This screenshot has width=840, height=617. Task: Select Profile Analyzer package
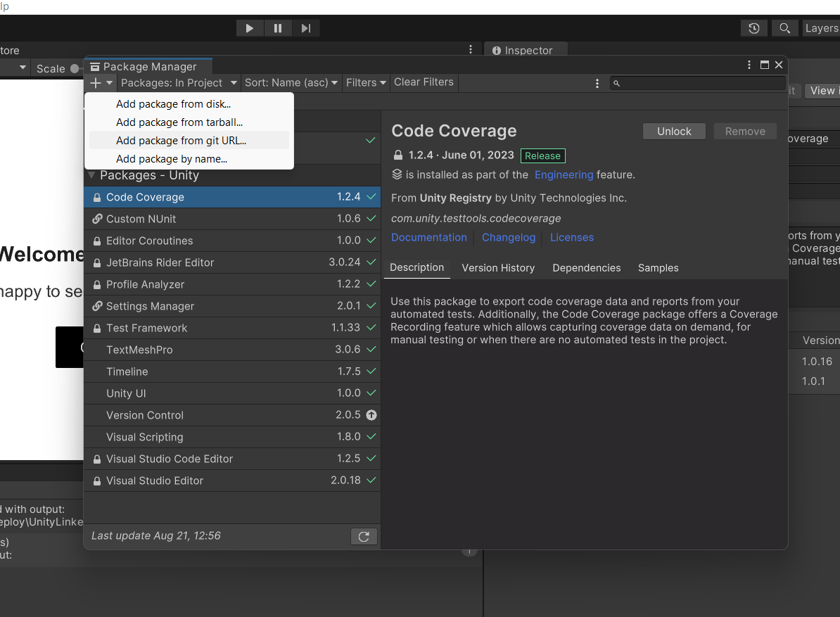point(232,284)
